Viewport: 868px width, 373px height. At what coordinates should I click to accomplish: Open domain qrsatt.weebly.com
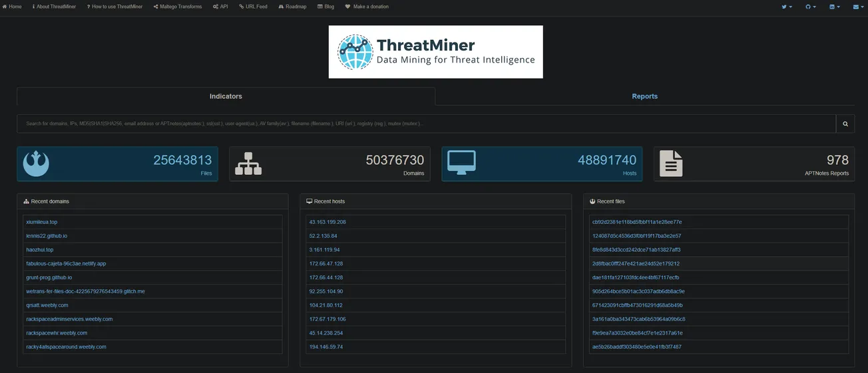(x=47, y=305)
